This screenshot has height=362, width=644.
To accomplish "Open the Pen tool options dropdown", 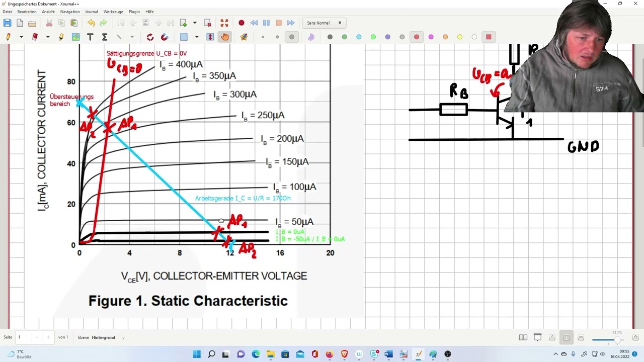I will 21,37.
